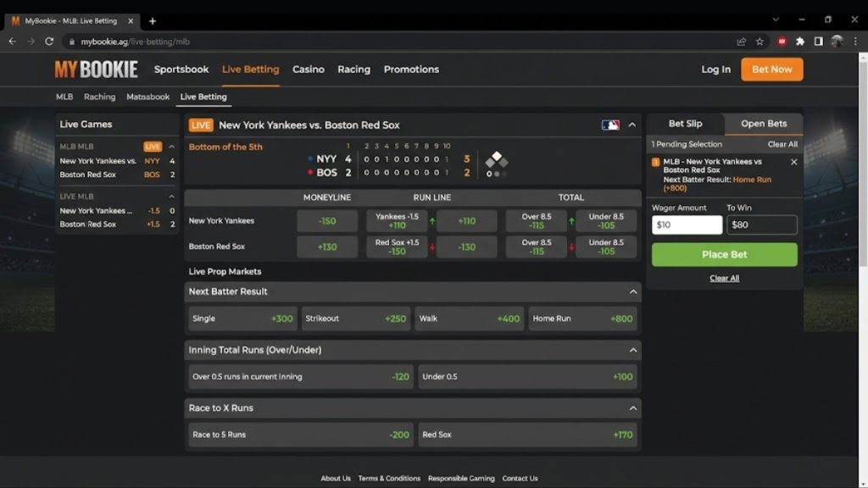Click the red extension icon in toolbar
The width and height of the screenshot is (868, 488).
782,42
